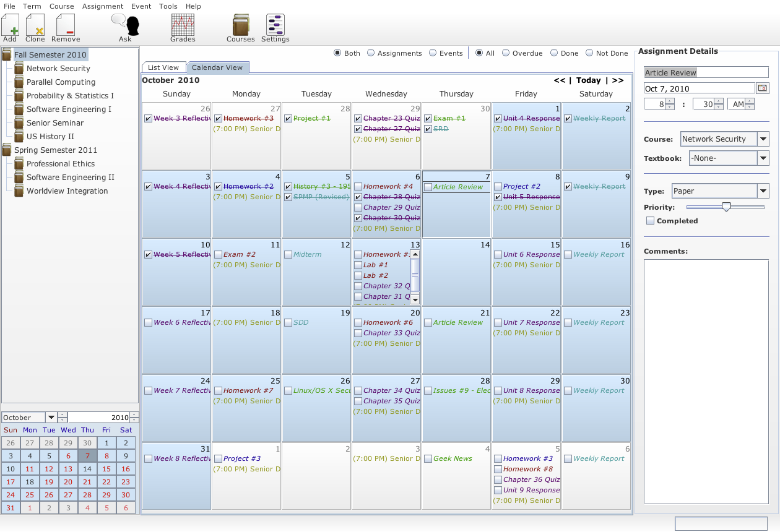Select the Overdue filter radio button
Image resolution: width=780 pixels, height=532 pixels.
click(506, 53)
